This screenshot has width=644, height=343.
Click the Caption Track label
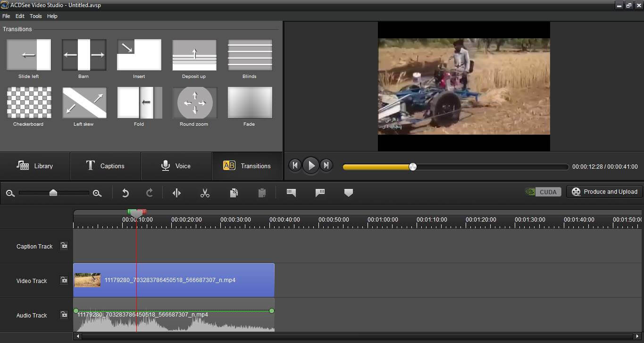34,246
